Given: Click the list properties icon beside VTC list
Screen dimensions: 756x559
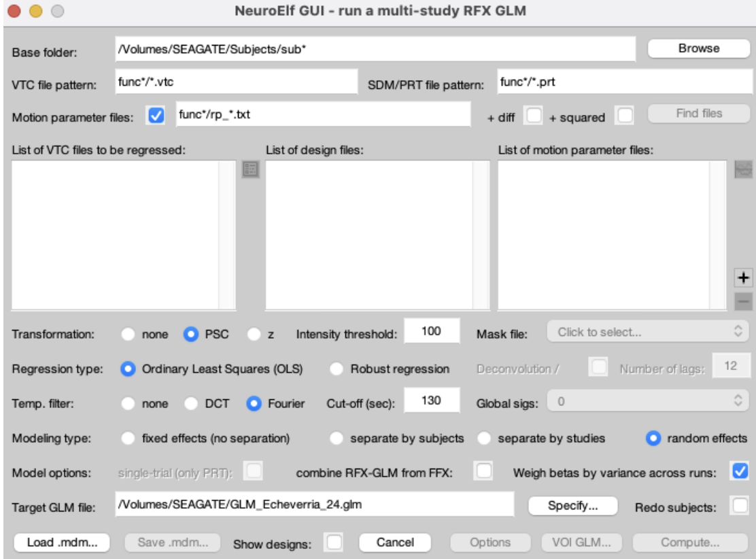Looking at the screenshot, I should click(x=250, y=169).
